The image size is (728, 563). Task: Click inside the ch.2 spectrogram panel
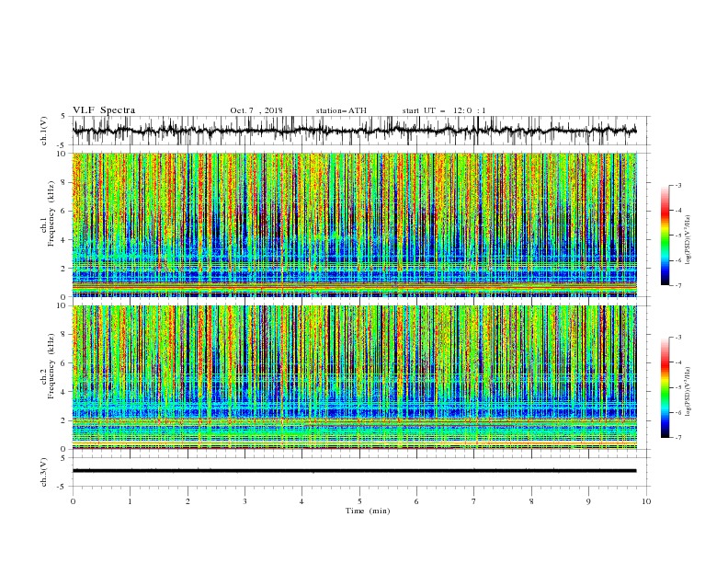pos(354,377)
